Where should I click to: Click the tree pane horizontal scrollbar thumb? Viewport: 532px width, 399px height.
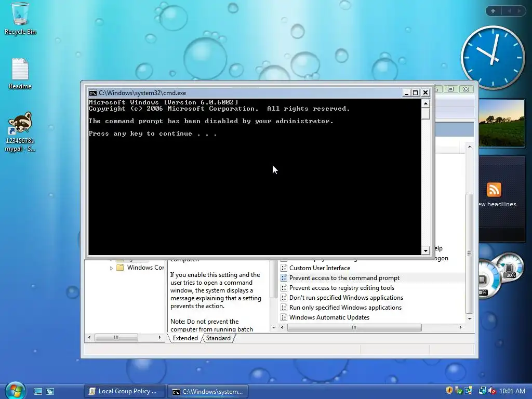click(x=116, y=337)
